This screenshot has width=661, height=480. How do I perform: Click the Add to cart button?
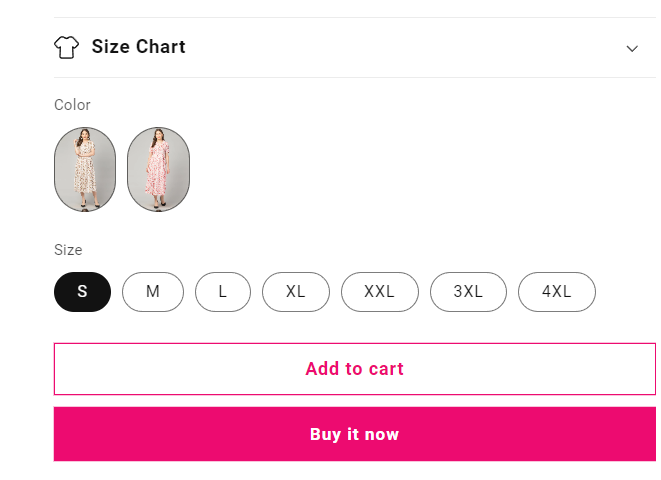[354, 369]
